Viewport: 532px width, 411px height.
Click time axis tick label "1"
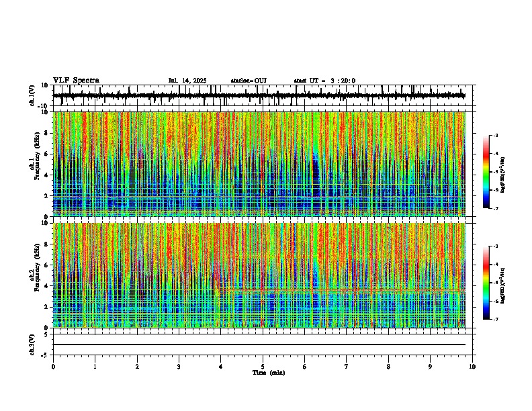95,367
